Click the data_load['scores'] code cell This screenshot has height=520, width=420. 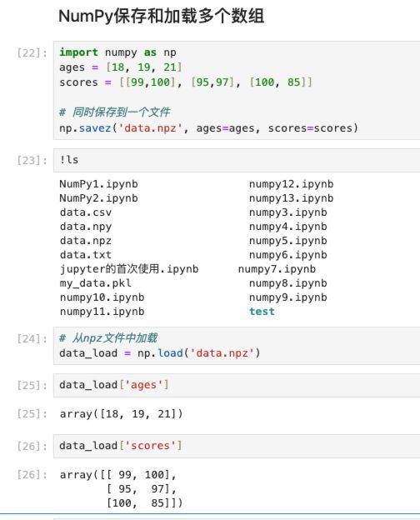click(237, 446)
